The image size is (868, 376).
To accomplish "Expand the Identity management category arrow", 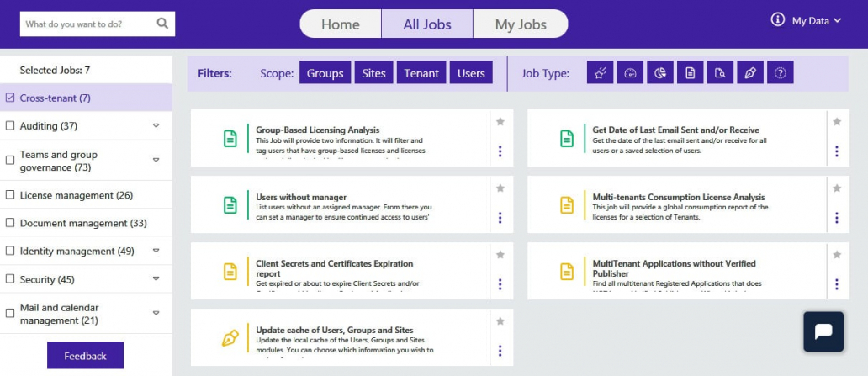I will tap(156, 251).
